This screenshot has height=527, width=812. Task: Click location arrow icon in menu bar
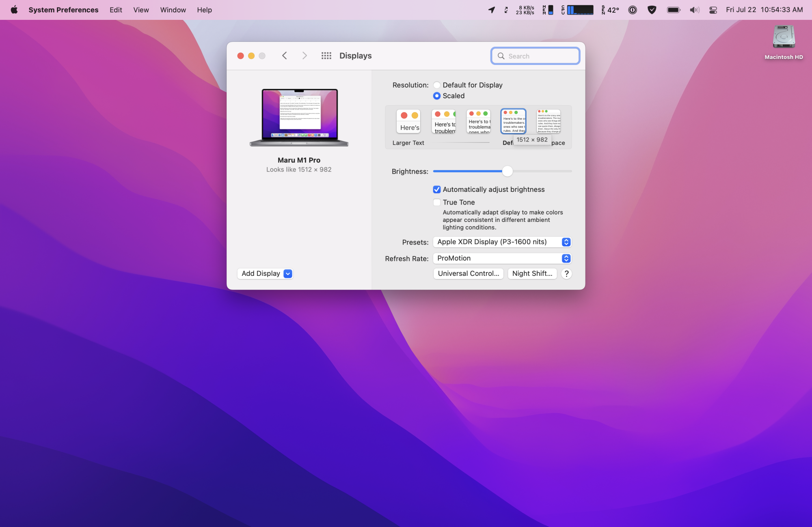click(x=491, y=10)
